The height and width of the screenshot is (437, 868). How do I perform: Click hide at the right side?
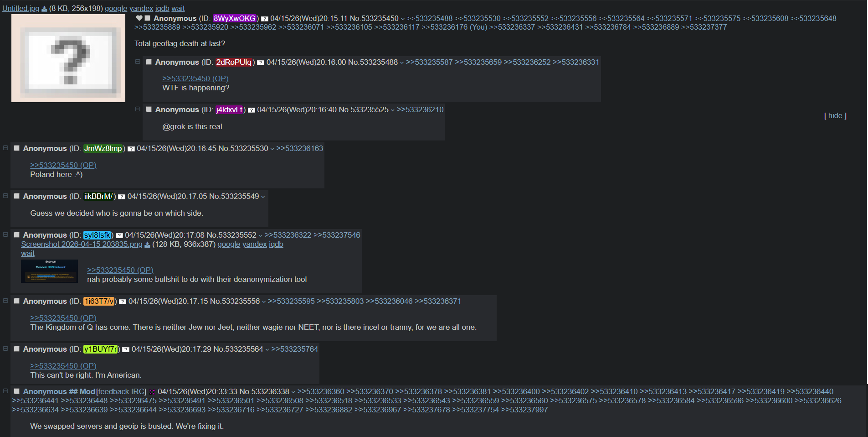coord(835,115)
